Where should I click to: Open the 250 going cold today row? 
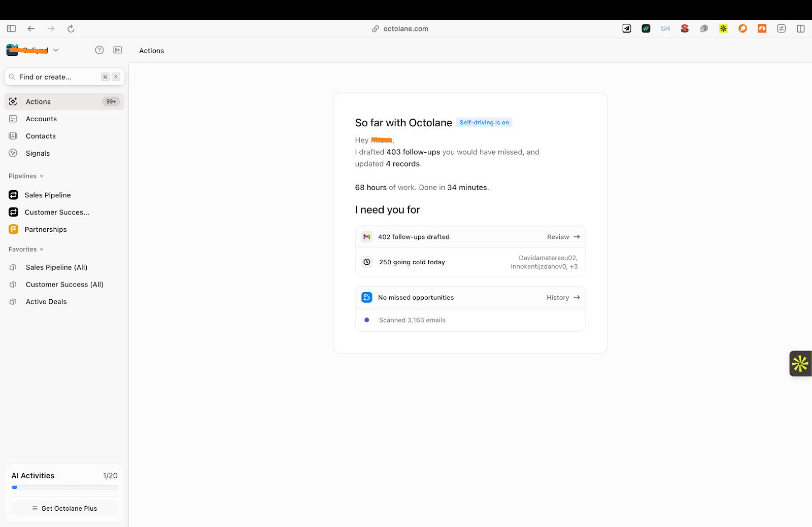click(470, 262)
